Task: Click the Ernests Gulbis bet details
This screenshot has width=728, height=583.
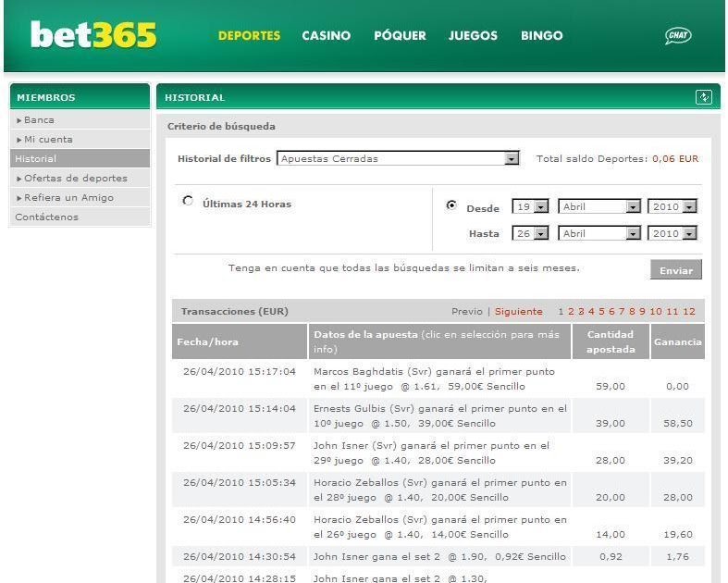Action: pos(440,416)
